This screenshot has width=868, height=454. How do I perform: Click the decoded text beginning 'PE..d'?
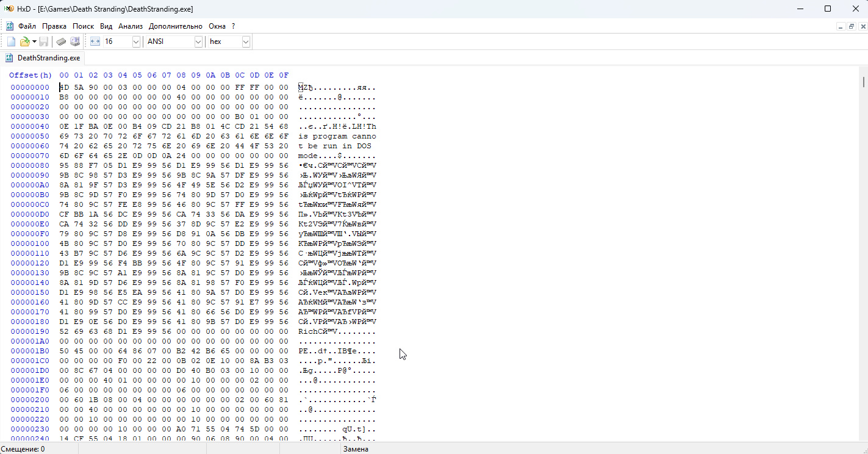coord(337,351)
